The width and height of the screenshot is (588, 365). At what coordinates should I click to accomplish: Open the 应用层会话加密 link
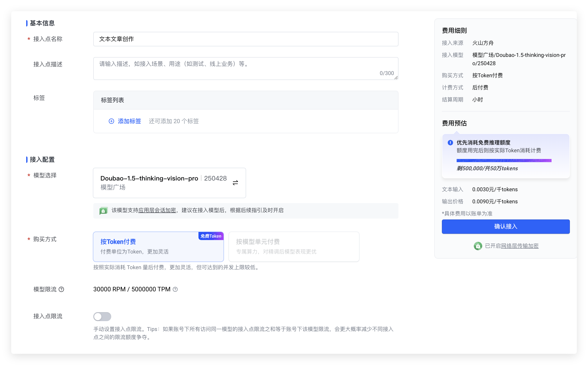point(157,210)
